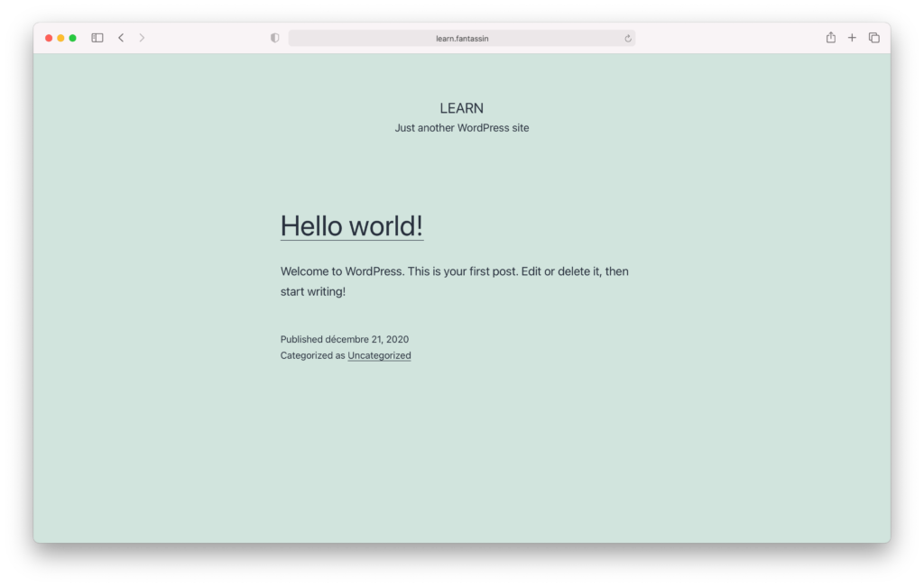Screen dimensions: 924x587
Task: Go forward with the right chevron
Action: click(142, 38)
